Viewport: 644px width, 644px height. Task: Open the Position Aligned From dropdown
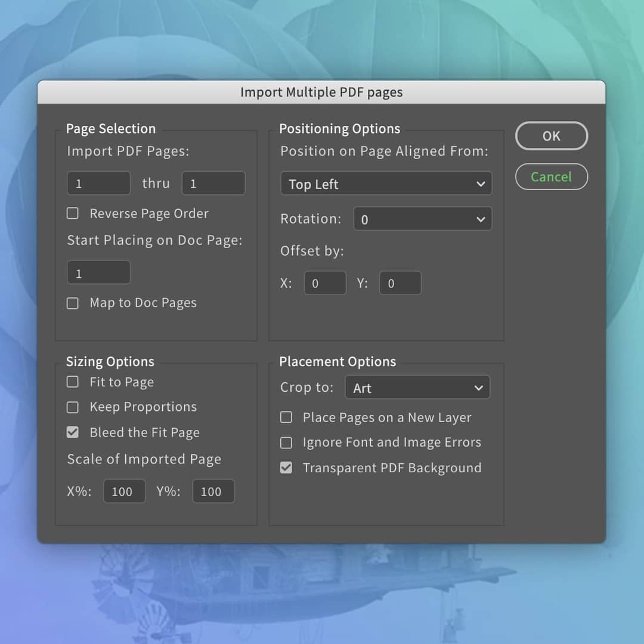pos(386,184)
